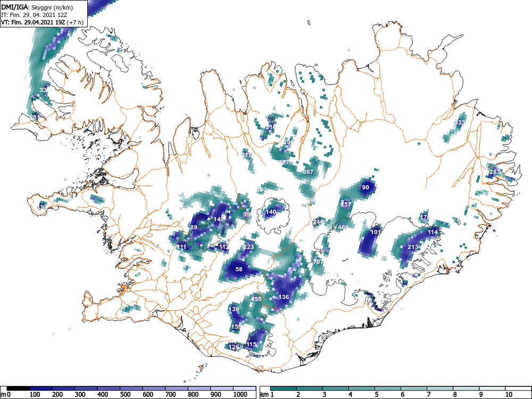Select the map value 90

pyautogui.click(x=365, y=187)
